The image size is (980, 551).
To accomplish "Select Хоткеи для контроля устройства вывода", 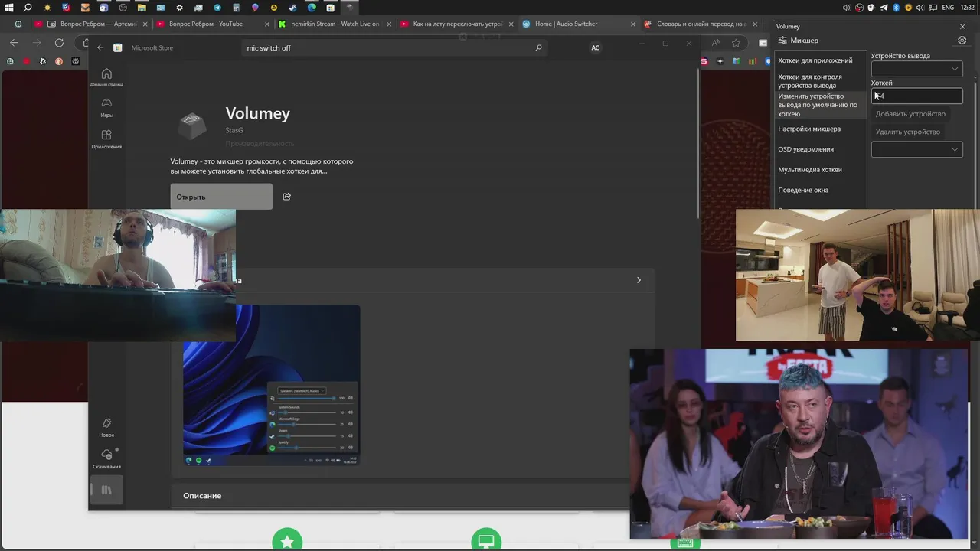I will [x=820, y=81].
